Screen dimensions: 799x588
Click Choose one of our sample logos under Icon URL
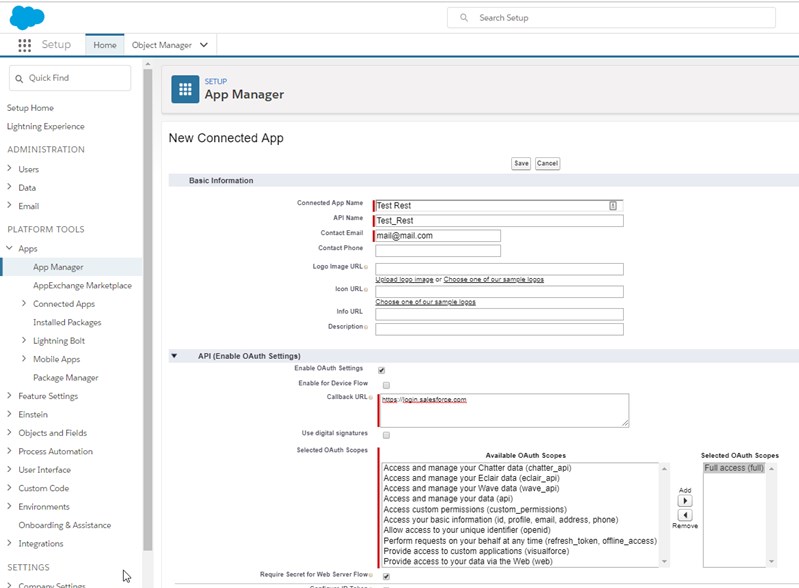click(425, 302)
